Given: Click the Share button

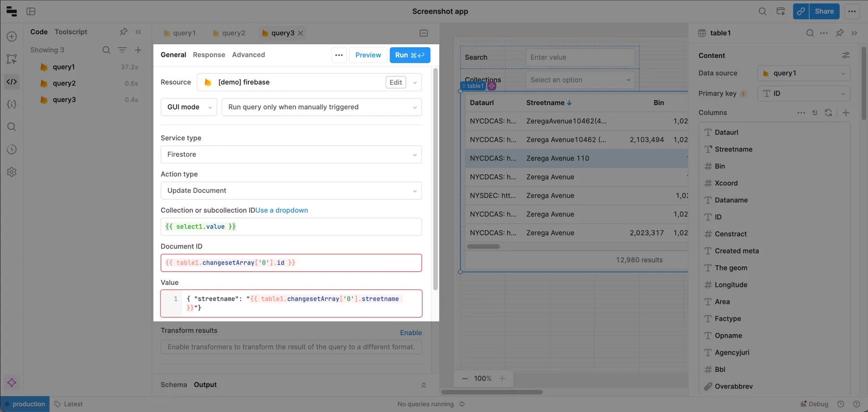Looking at the screenshot, I should point(824,11).
